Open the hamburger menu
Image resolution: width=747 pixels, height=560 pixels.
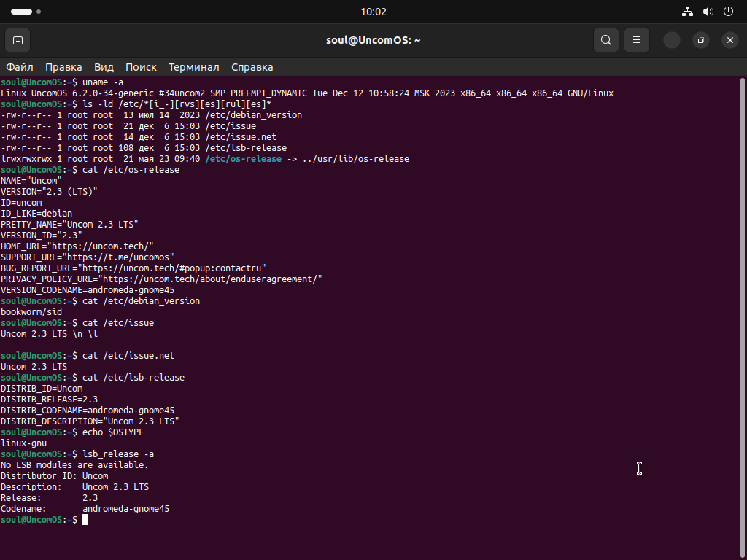click(x=636, y=41)
